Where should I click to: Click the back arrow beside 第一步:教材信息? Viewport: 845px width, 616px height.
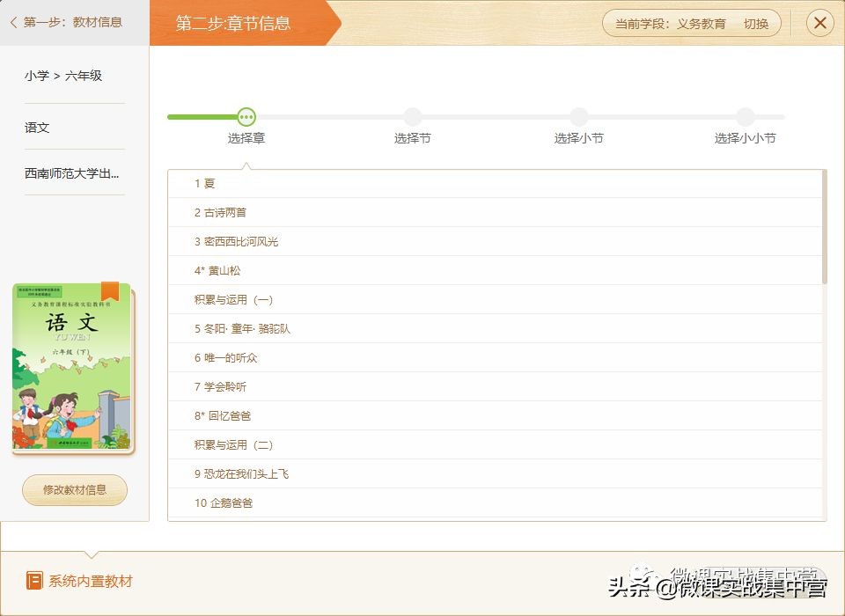click(x=12, y=23)
